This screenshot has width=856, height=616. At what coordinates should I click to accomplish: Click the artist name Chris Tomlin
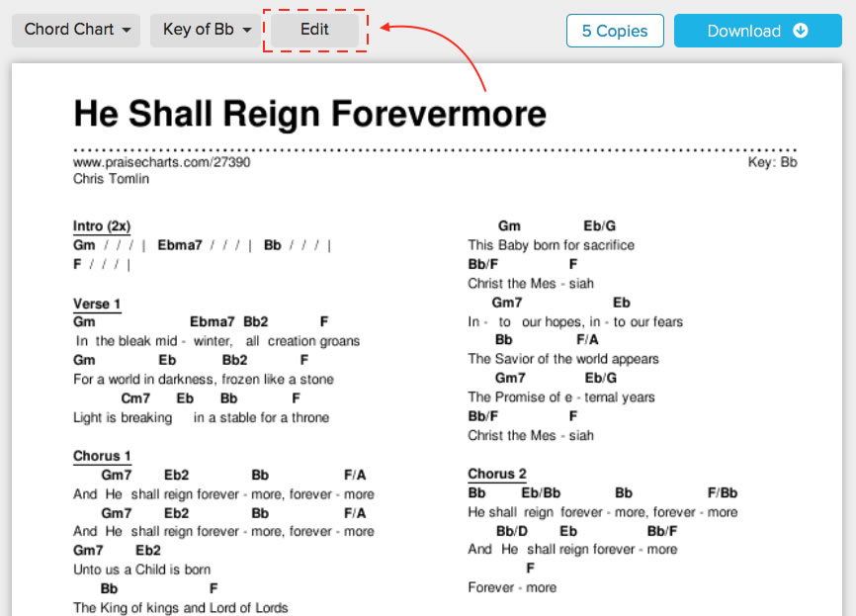click(111, 179)
